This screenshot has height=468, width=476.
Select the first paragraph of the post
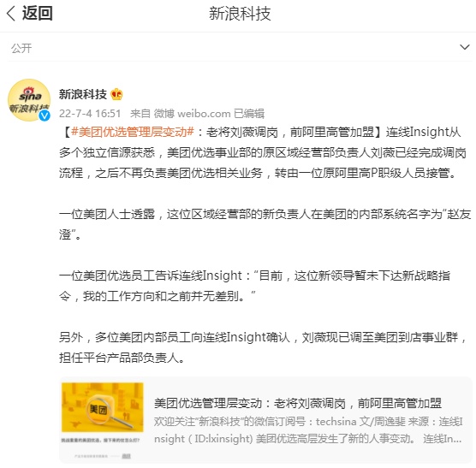tap(263, 152)
